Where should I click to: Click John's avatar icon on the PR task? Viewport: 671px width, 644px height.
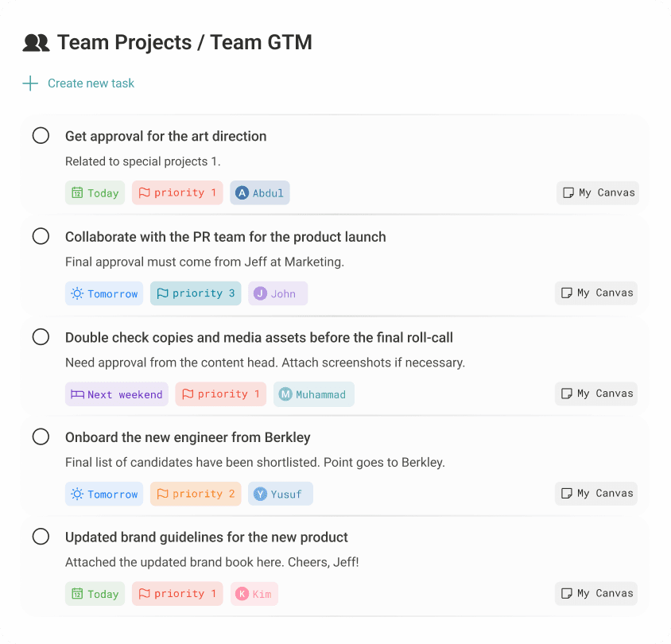(x=260, y=293)
